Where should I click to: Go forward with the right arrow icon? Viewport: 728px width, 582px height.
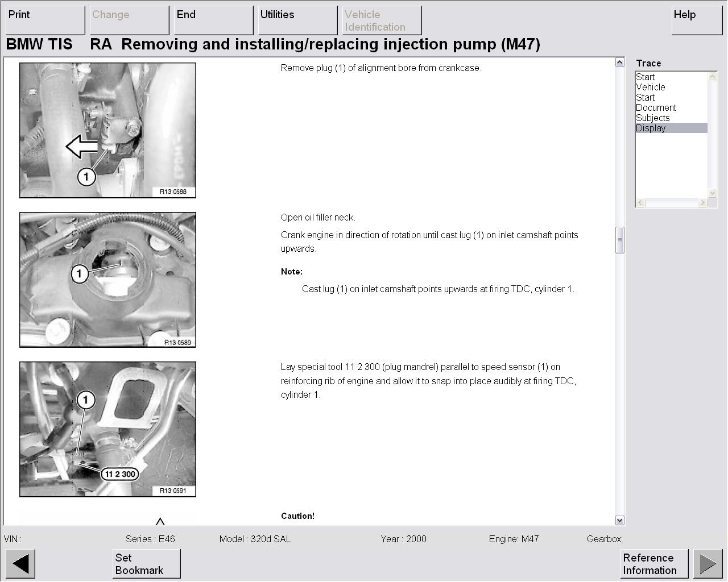click(x=708, y=564)
